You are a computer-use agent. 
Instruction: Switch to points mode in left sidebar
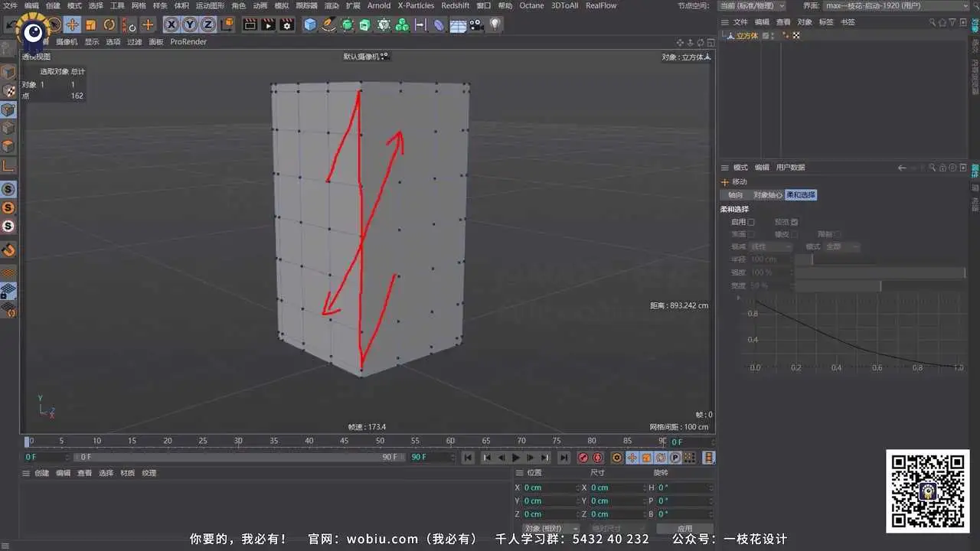(x=8, y=109)
